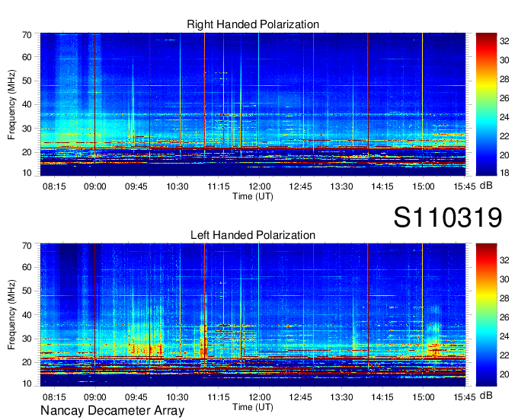Click "11:15" time tick under Right Handed plot
Screen dimensions: 518x420
pyautogui.click(x=219, y=186)
